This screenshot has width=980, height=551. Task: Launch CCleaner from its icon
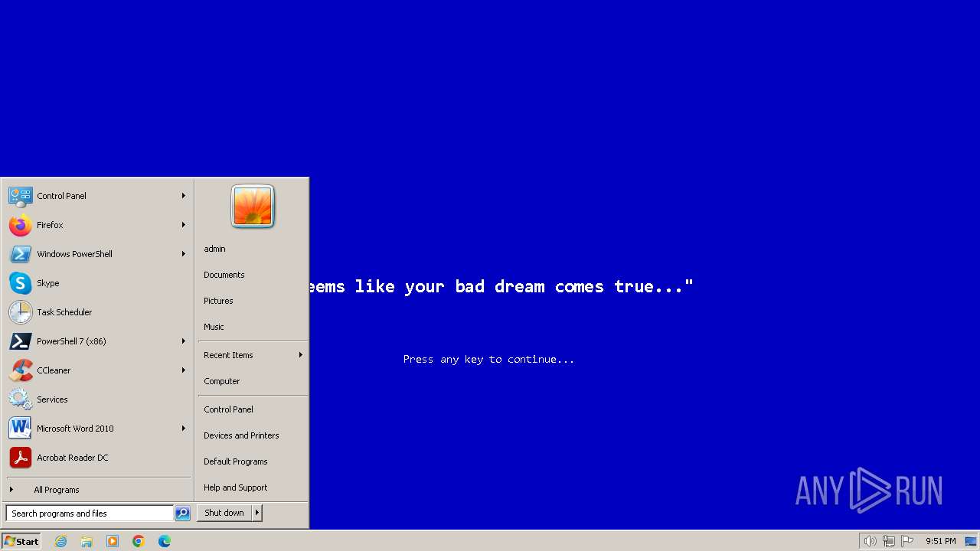21,370
